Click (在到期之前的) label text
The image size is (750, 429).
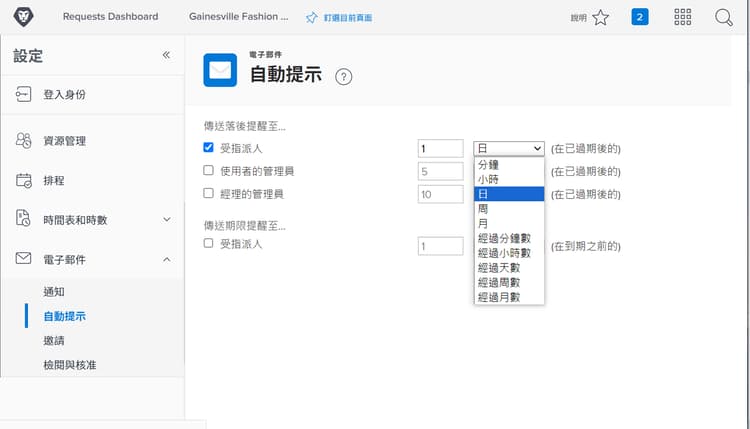pyautogui.click(x=585, y=246)
